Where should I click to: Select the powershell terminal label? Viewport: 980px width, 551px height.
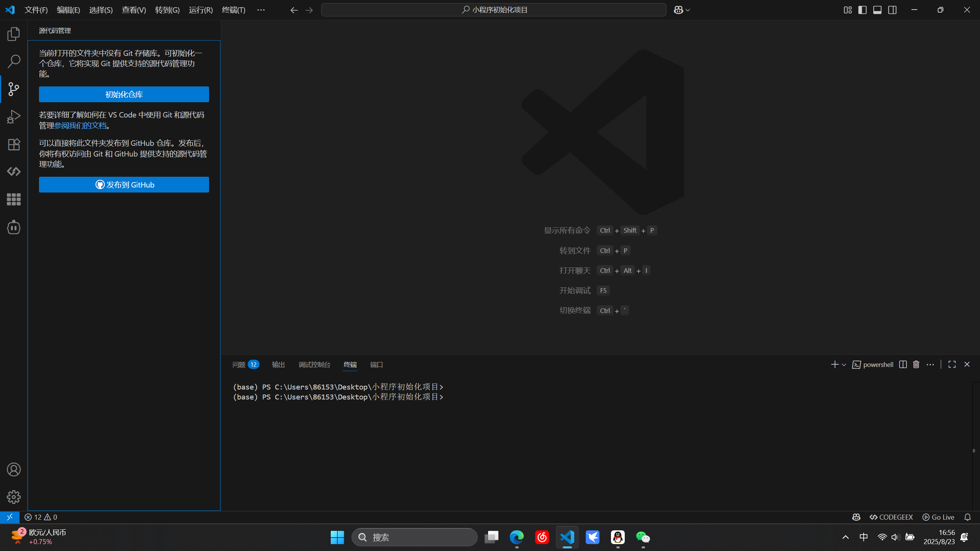(873, 365)
